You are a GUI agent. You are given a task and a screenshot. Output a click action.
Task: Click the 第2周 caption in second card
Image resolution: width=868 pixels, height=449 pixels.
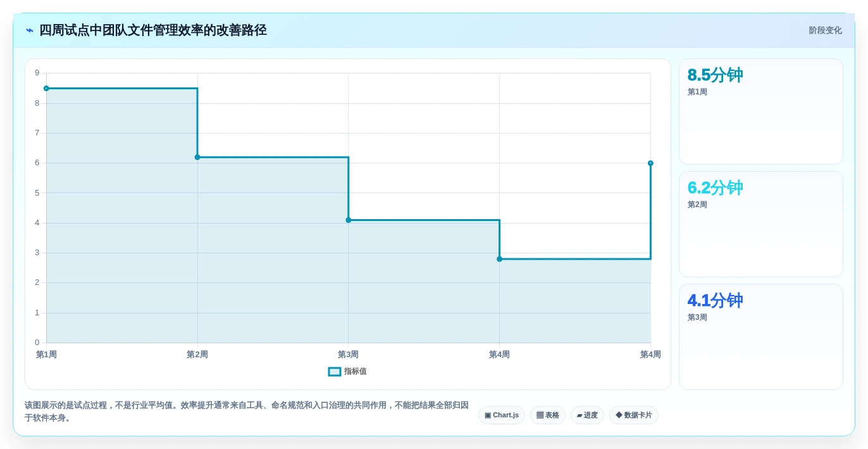click(x=697, y=205)
